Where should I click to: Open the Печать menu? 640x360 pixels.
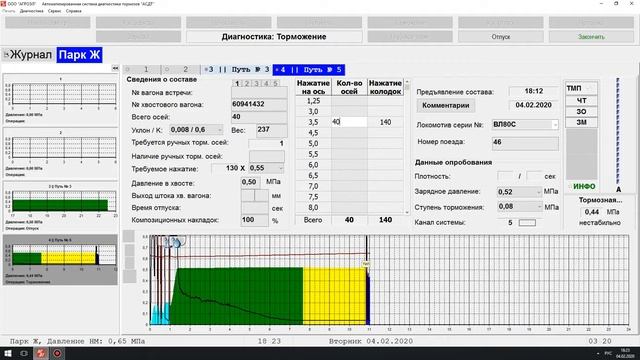9,11
